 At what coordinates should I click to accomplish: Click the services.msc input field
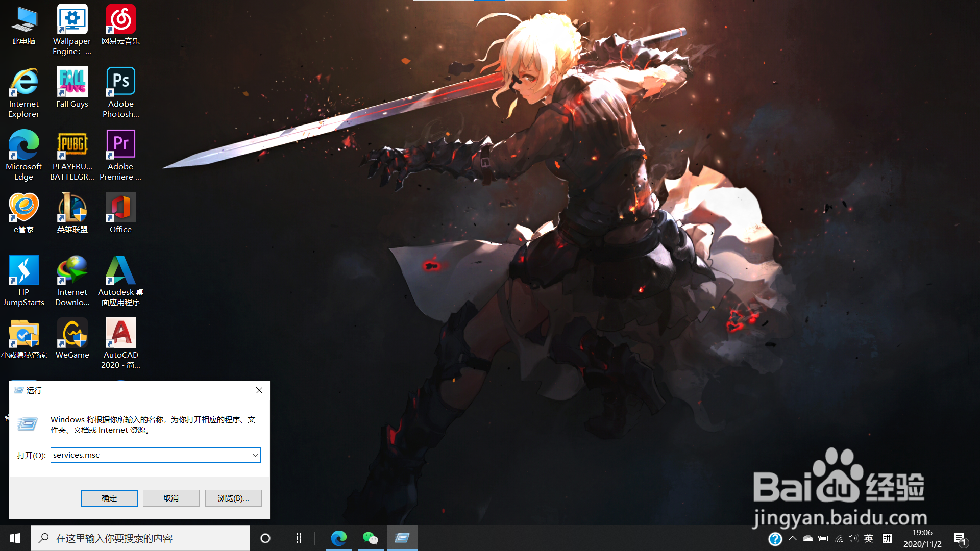[148, 455]
